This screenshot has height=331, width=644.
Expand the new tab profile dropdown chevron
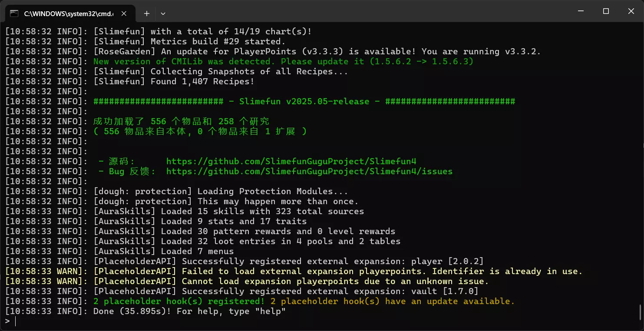163,13
